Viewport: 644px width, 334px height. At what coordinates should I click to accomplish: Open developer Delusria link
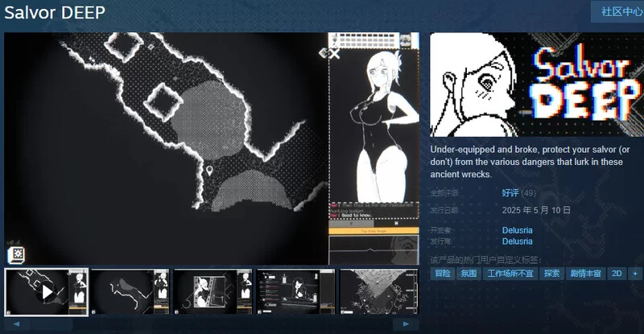pos(517,230)
